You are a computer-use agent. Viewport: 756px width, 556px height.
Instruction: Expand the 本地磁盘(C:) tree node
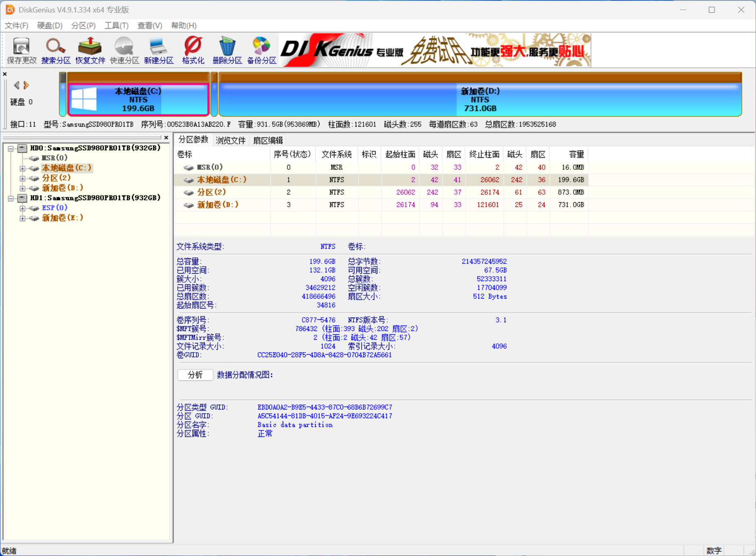[x=22, y=168]
